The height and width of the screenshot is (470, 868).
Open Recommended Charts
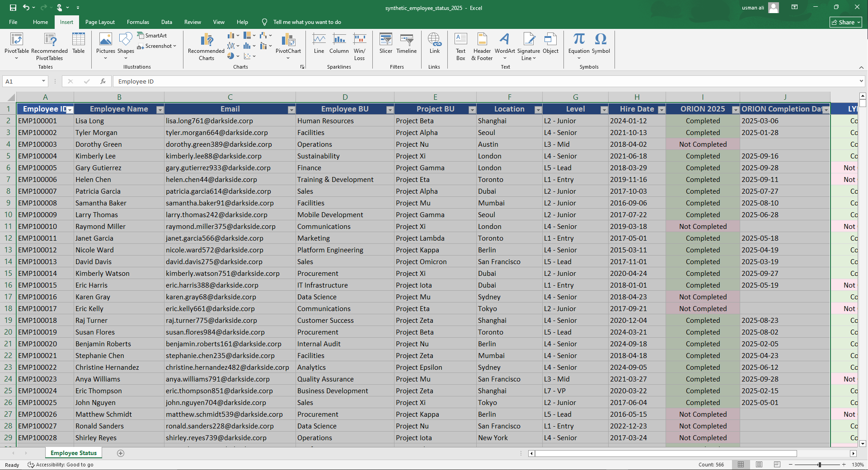click(x=206, y=46)
